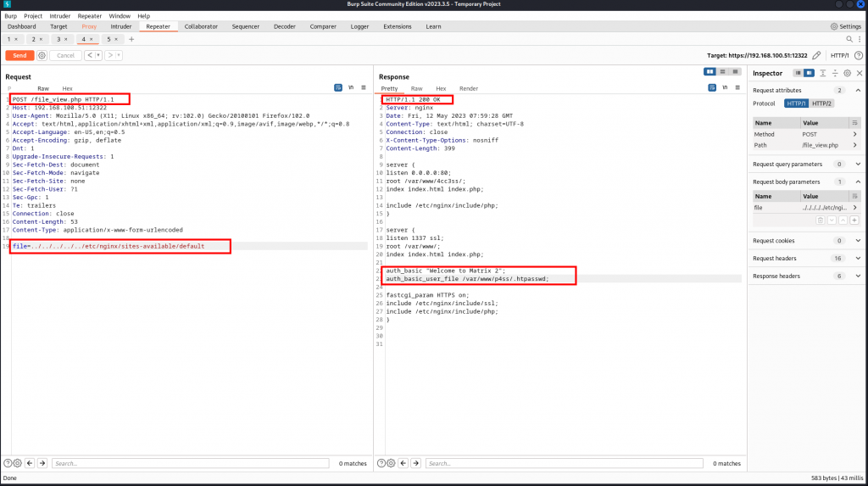Select HTTP/1 protocol in Inspector
The width and height of the screenshot is (868, 486).
pyautogui.click(x=797, y=103)
